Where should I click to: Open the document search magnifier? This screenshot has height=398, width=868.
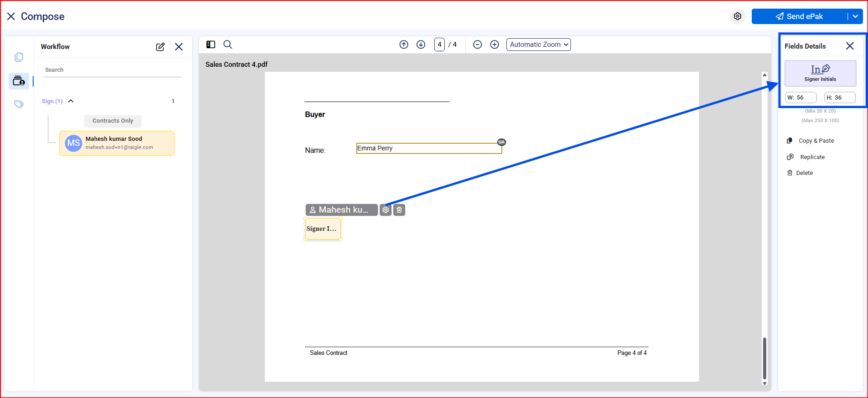[x=228, y=45]
